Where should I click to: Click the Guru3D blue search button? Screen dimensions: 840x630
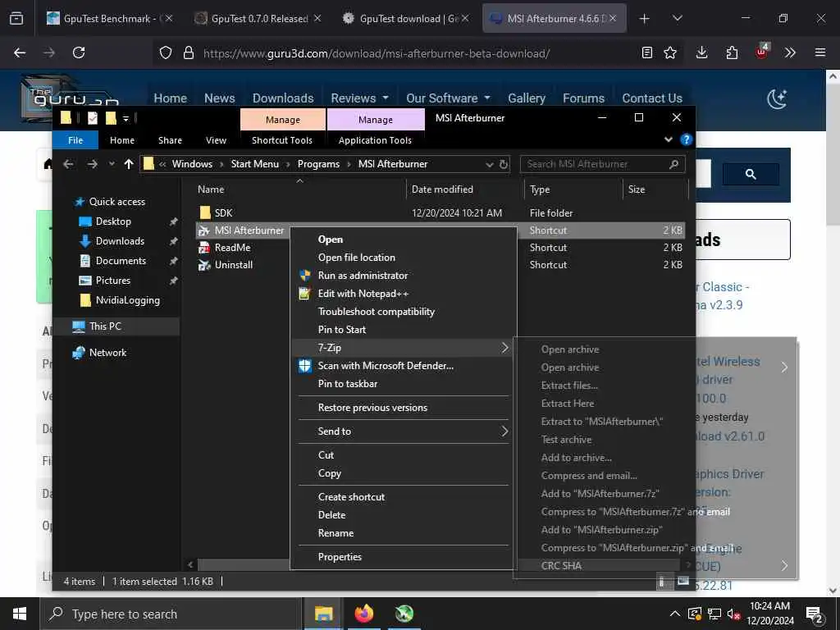(751, 174)
